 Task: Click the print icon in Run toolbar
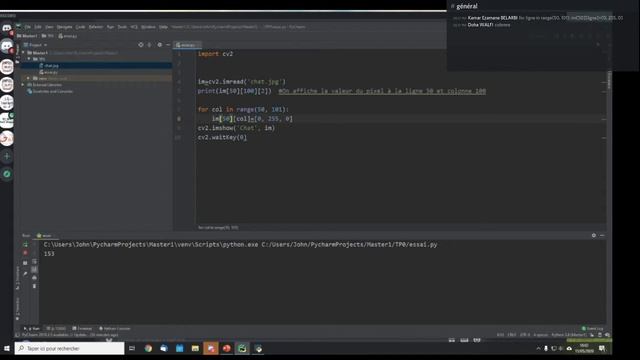click(34, 278)
